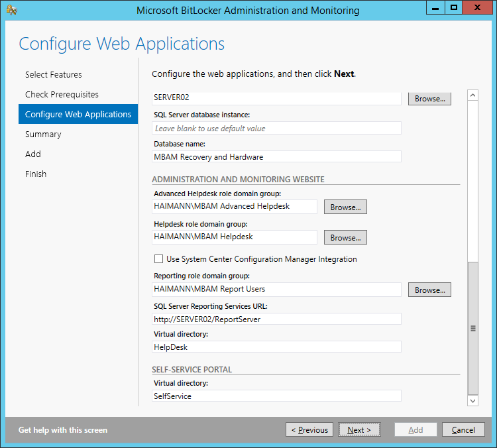Select the Finish step
The image size is (497, 448).
click(36, 174)
